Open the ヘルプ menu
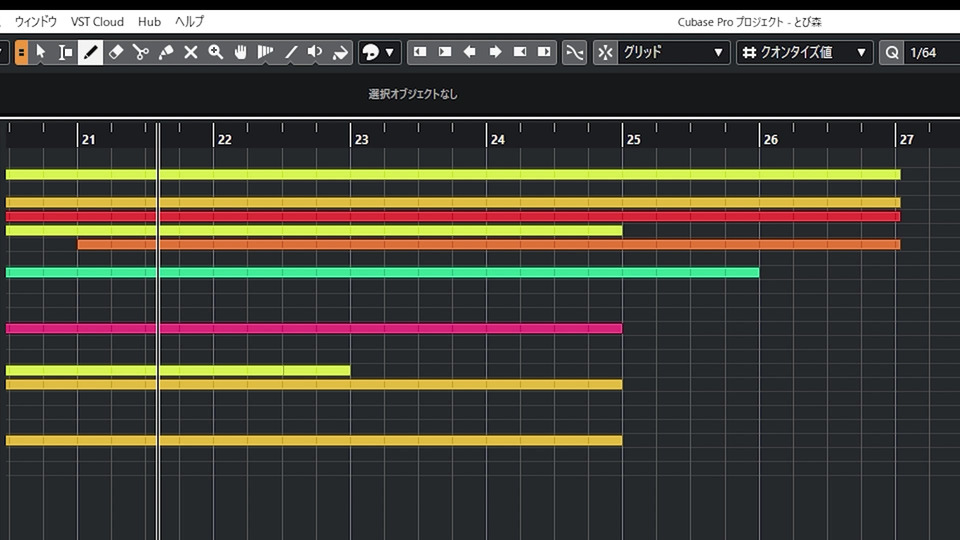The width and height of the screenshot is (960, 540). click(189, 21)
